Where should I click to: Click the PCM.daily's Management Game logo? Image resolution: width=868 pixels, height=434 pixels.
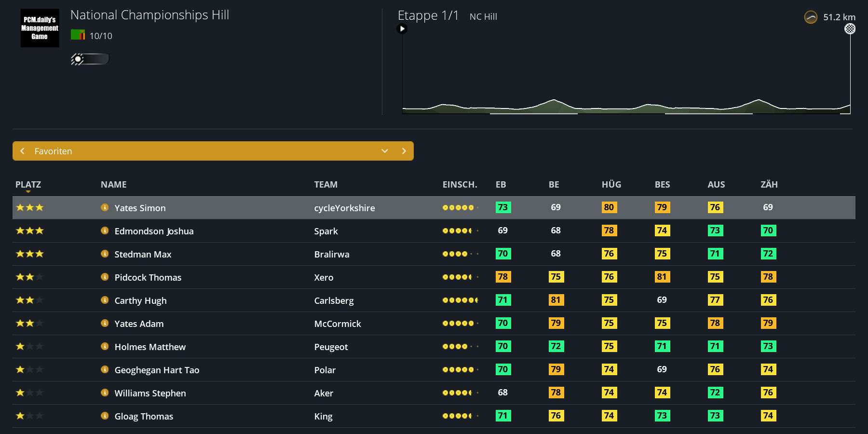40,28
